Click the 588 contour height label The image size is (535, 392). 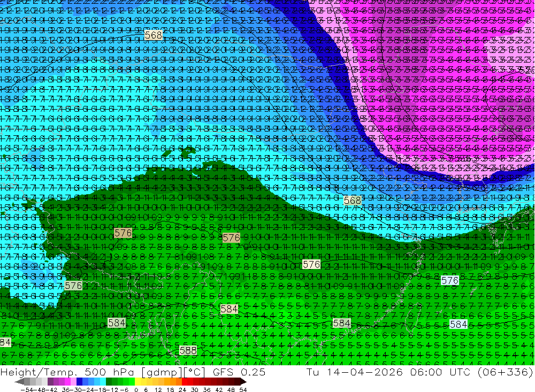[x=188, y=350]
